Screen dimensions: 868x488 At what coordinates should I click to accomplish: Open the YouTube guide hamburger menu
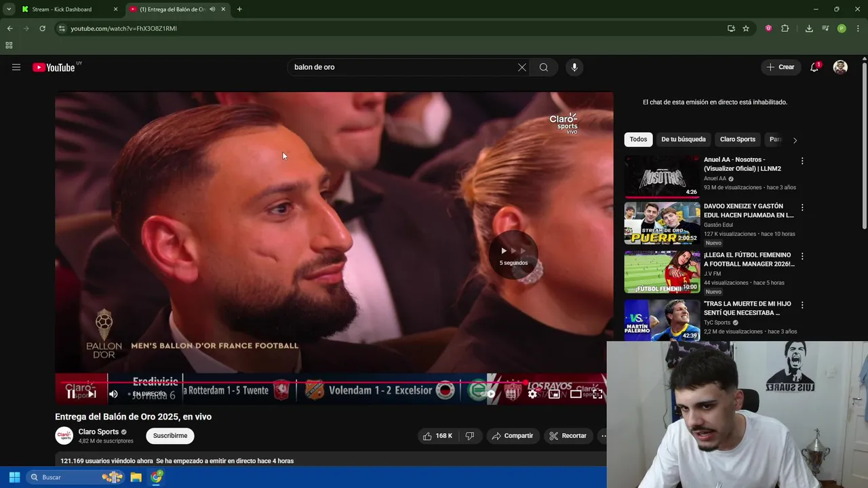click(16, 67)
